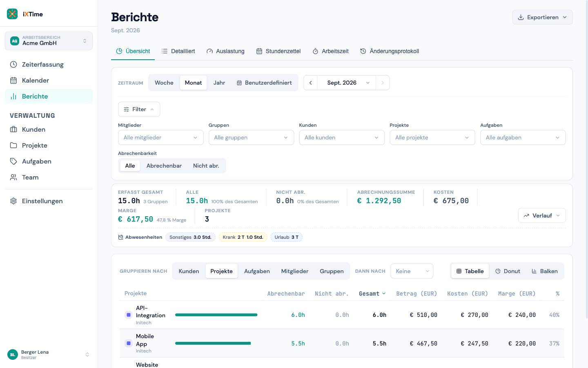This screenshot has width=588, height=368.
Task: Click the Sonstiges absence chip
Action: [x=190, y=237]
